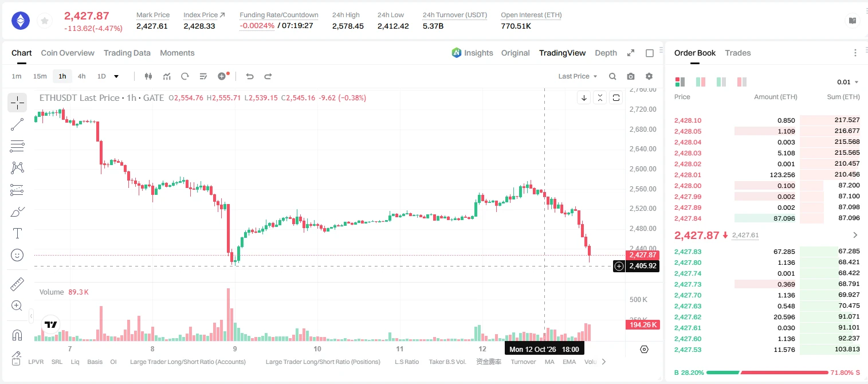Select the chart pattern drawing tool
The image size is (868, 384).
tap(17, 167)
